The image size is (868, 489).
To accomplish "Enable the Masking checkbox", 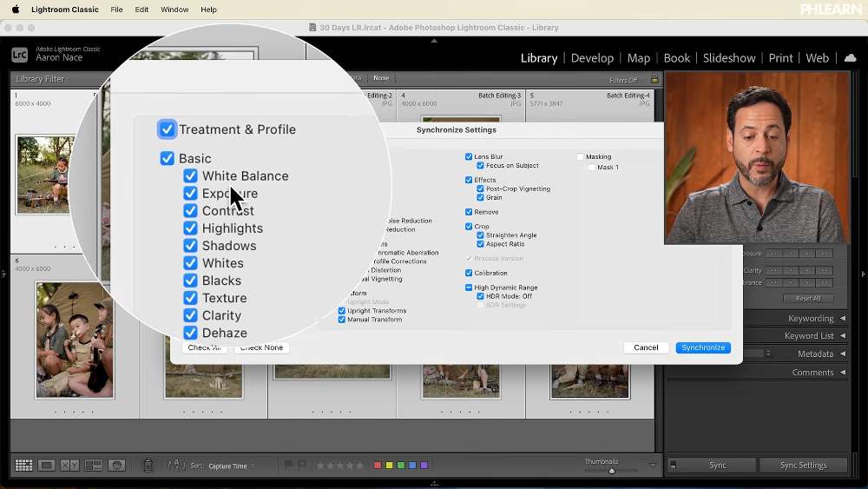I will coord(580,156).
